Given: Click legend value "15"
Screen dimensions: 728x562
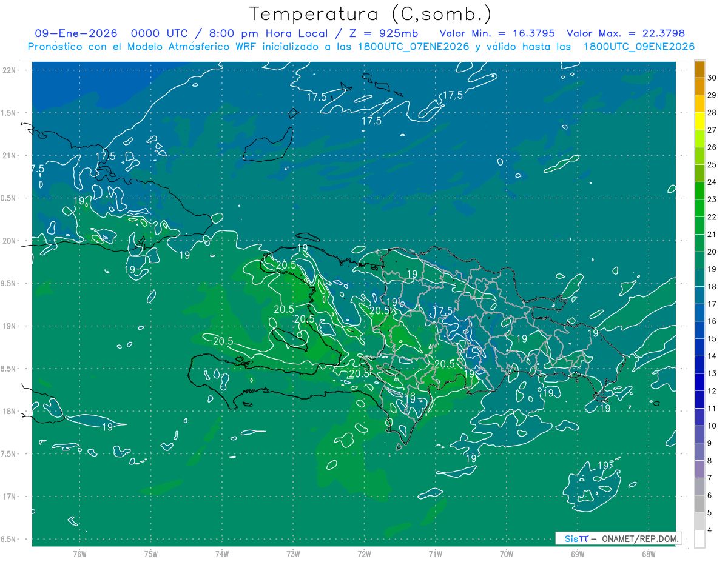Looking at the screenshot, I should click(x=712, y=338).
